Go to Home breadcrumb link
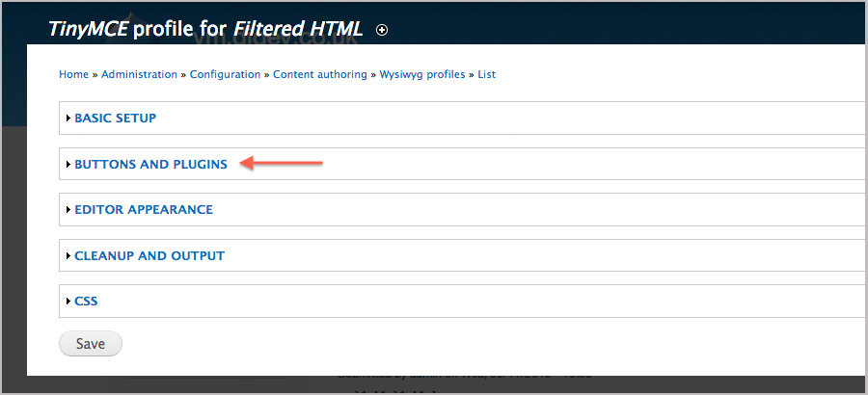 pos(73,74)
